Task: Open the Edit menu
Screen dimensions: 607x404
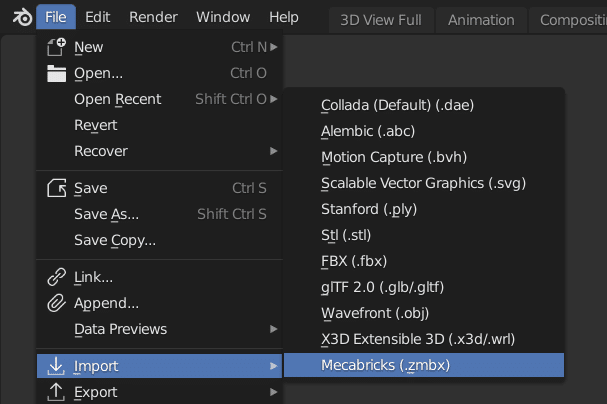Action: tap(97, 17)
